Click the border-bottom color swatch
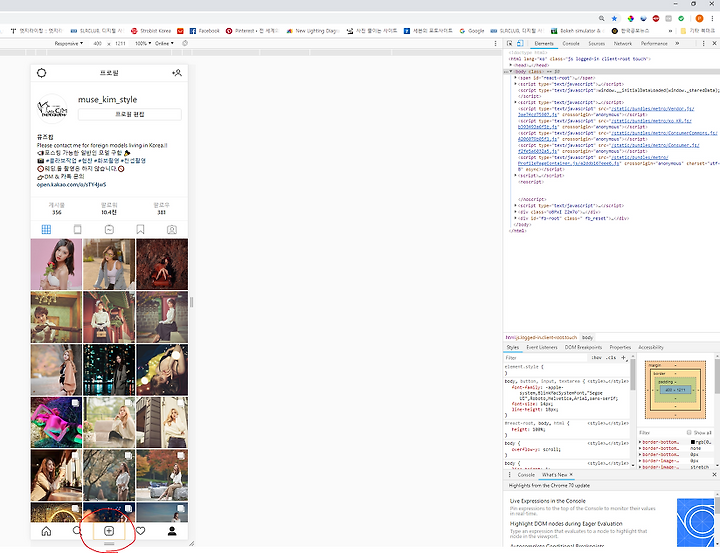Screen dimensions: 720x553 693,442
